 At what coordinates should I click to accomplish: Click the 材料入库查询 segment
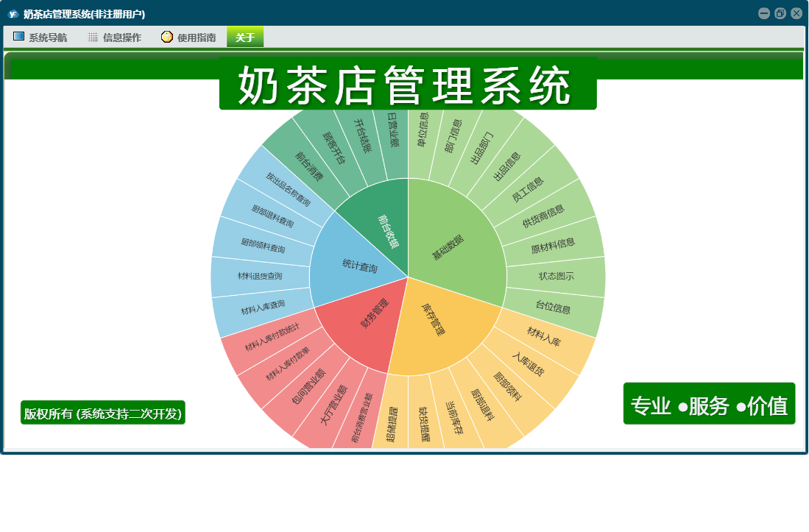point(263,308)
